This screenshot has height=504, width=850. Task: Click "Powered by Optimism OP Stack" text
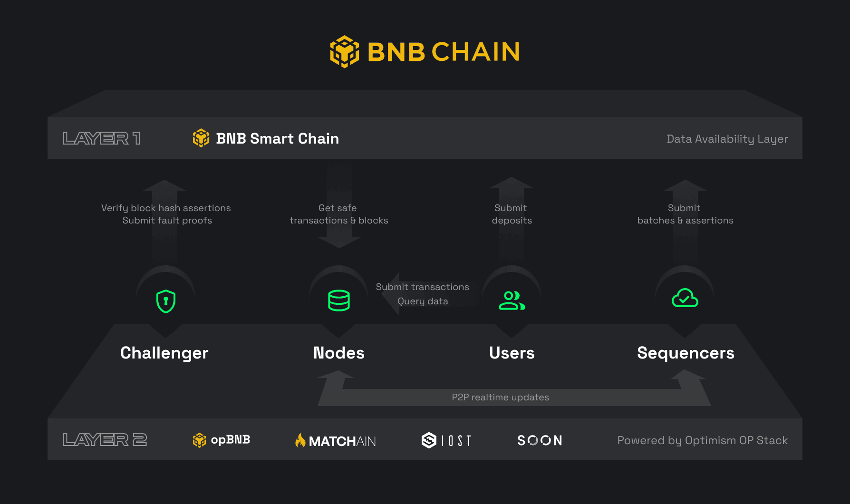pos(702,440)
